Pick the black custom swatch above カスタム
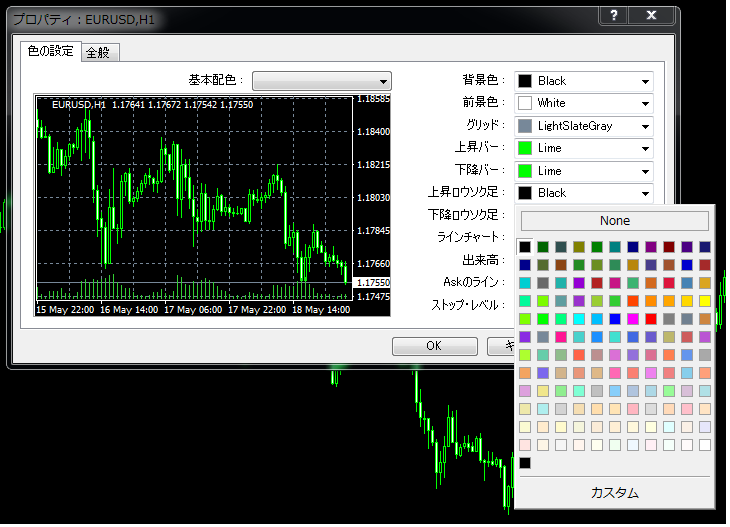This screenshot has height=527, width=730. point(525,463)
